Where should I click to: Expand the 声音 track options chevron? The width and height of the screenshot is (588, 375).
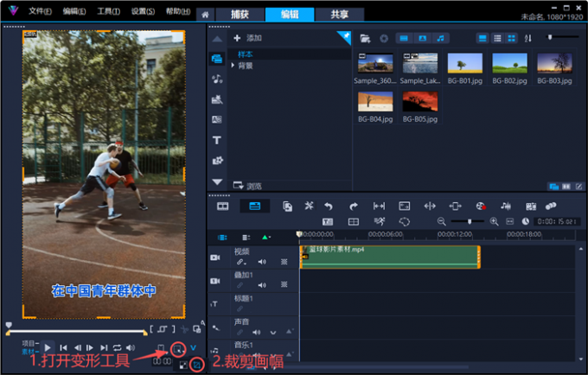click(x=273, y=333)
